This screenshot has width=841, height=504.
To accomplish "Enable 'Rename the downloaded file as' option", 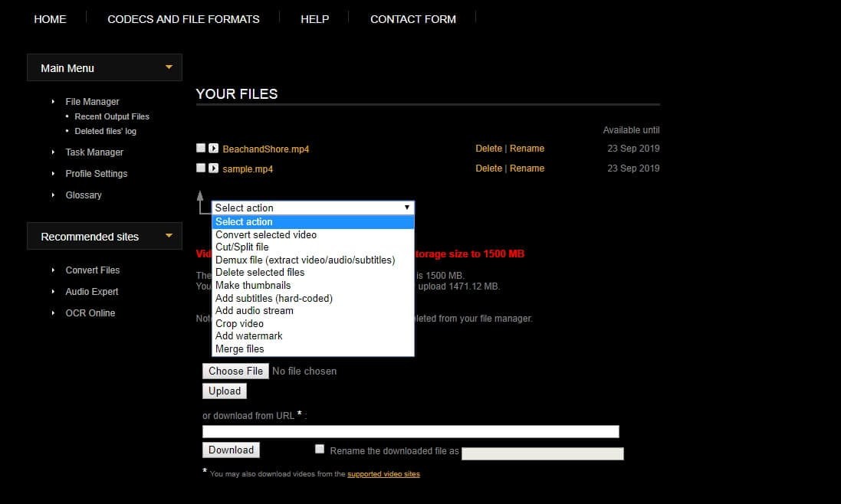I will (320, 449).
